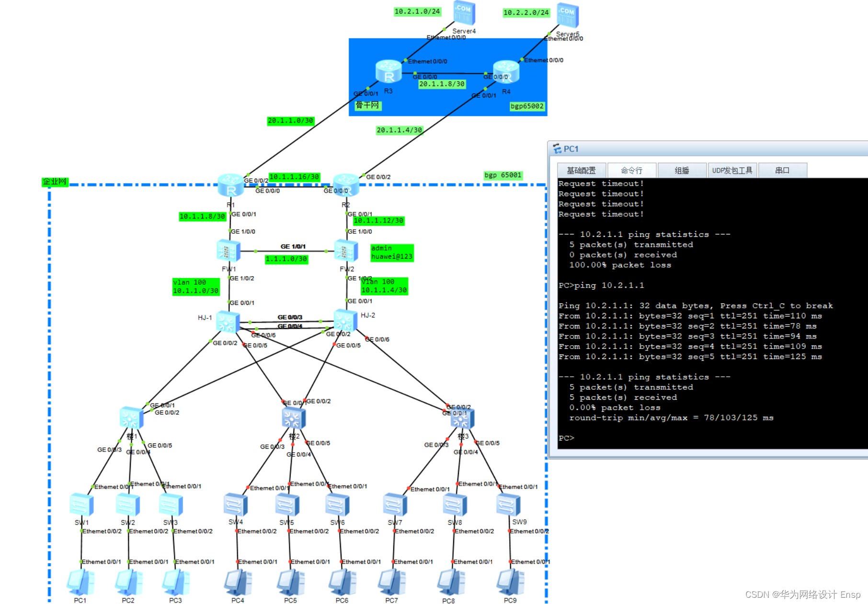Screen dimensions: 868x604
Task: Select the Server4 device icon
Action: tap(464, 13)
